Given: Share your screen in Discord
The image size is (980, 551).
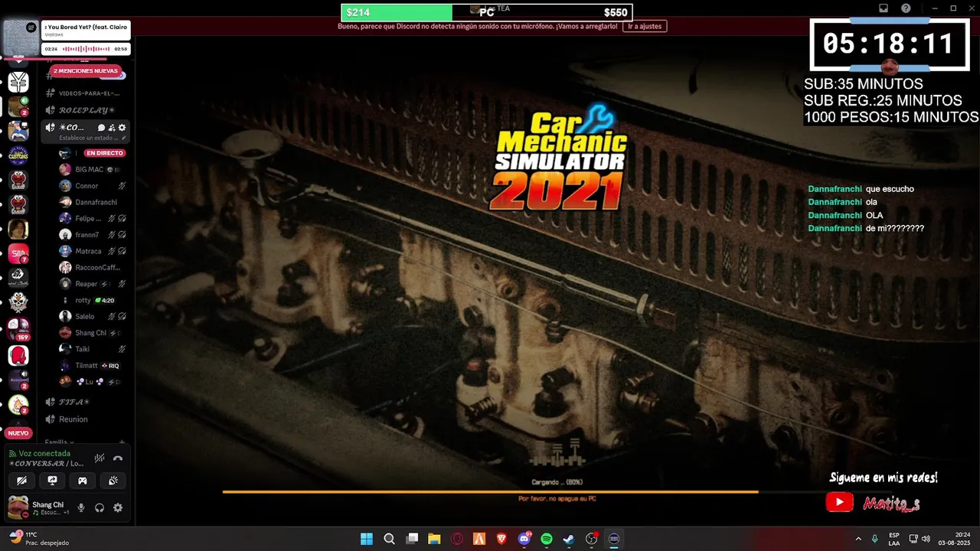Looking at the screenshot, I should click(52, 481).
